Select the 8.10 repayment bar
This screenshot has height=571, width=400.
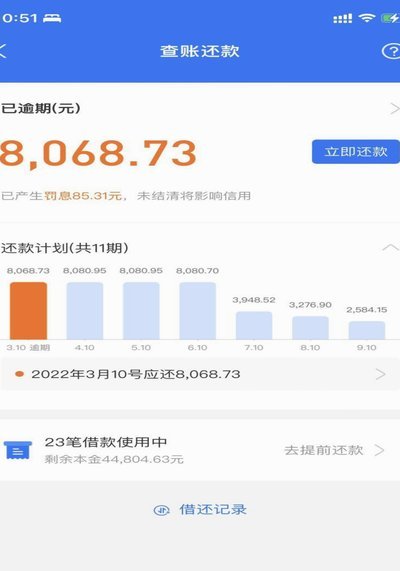coord(310,328)
